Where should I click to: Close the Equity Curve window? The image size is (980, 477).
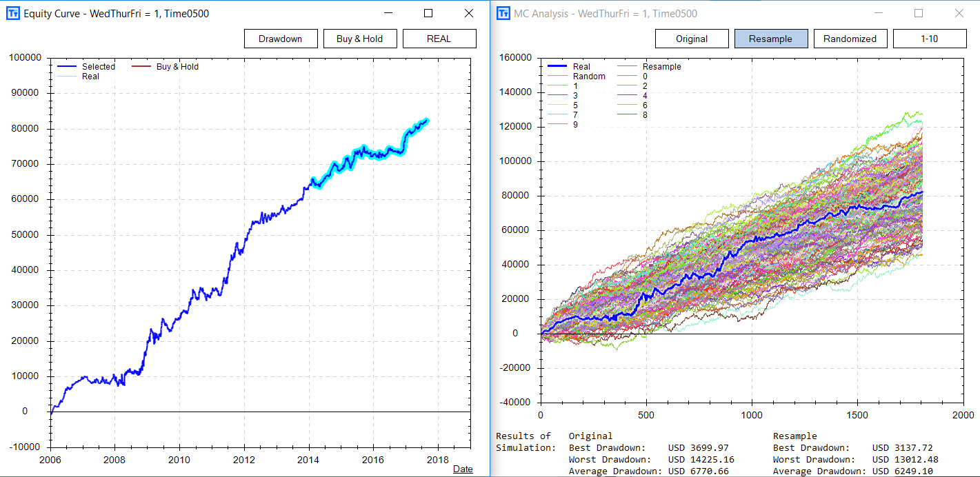tap(469, 14)
